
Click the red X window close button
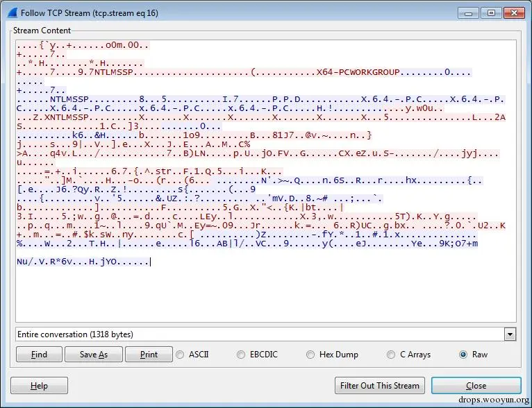point(515,13)
